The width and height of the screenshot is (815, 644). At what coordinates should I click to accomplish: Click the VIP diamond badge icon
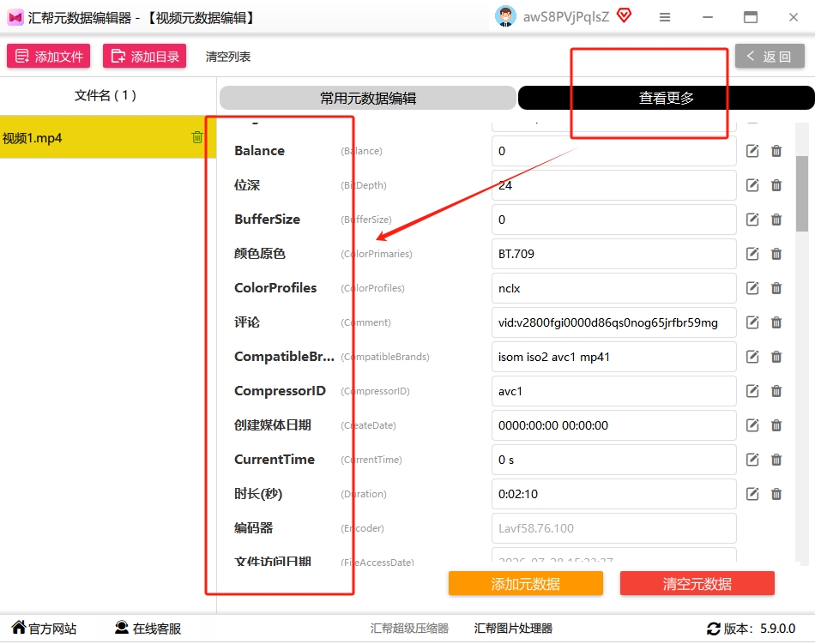pyautogui.click(x=624, y=15)
